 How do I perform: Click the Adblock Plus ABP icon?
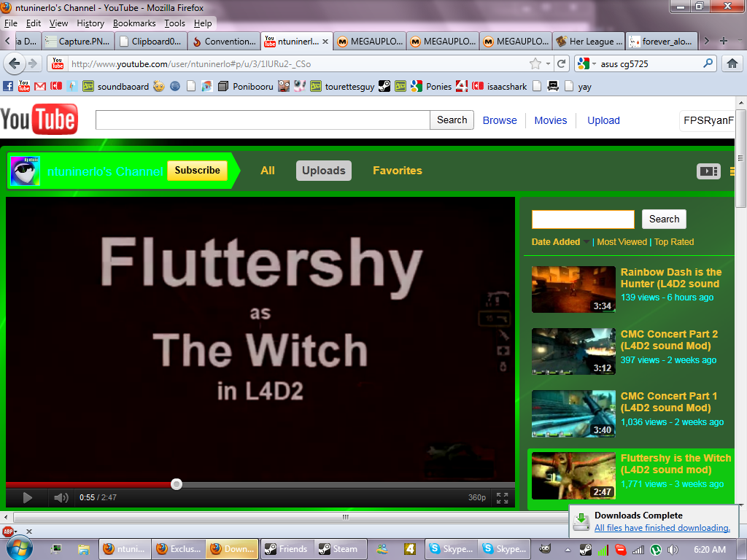point(8,531)
